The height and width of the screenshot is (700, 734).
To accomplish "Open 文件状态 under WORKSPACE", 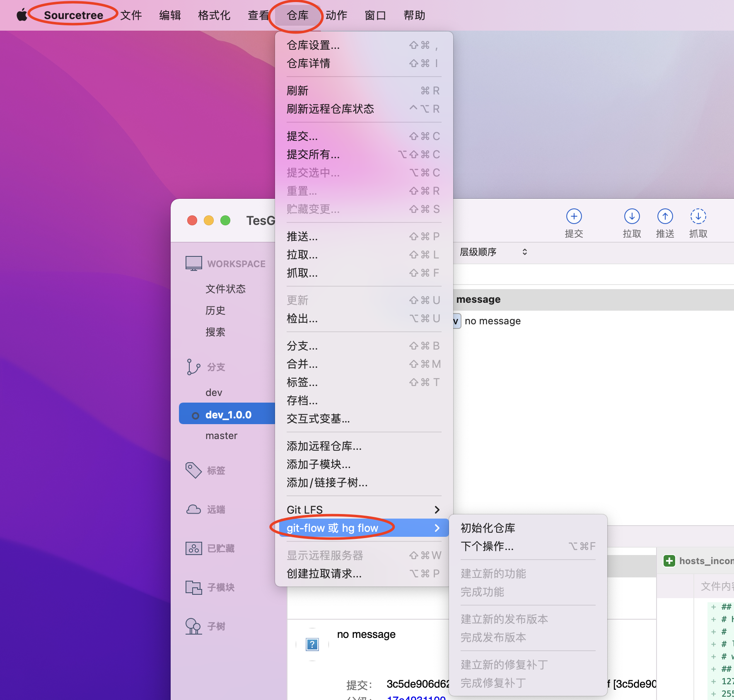I will [x=225, y=289].
